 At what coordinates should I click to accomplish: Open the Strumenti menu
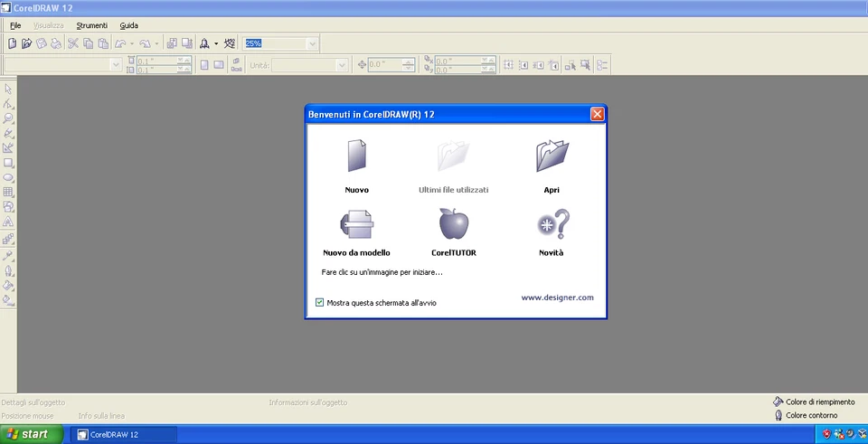pos(92,25)
